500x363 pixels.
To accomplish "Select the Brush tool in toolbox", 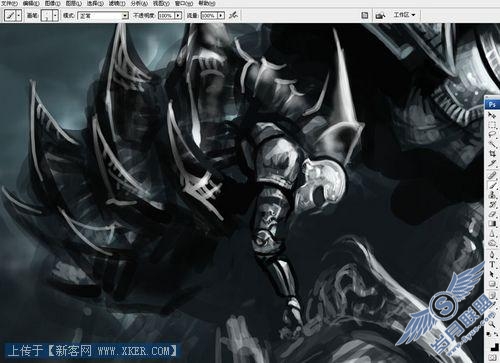I will [x=492, y=185].
